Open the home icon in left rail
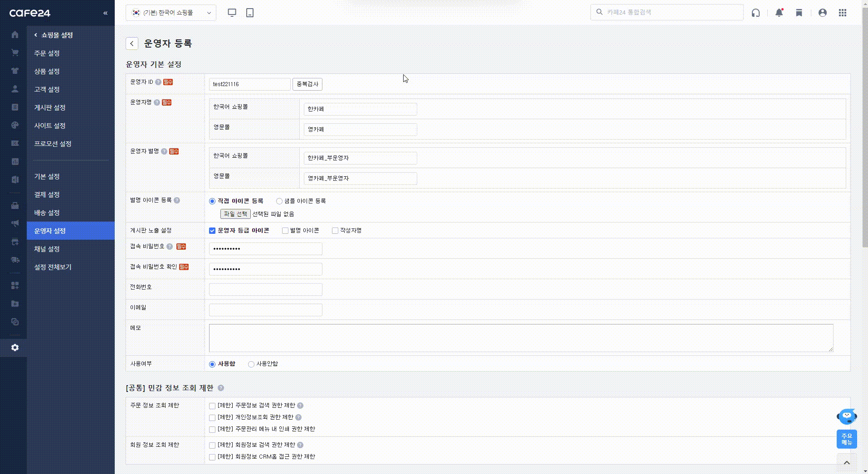The image size is (868, 474). point(15,35)
